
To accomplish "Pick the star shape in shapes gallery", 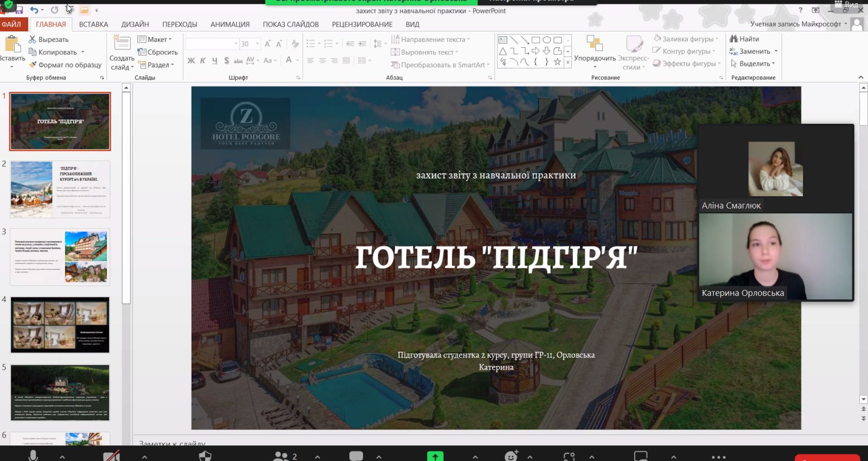I will pos(557,62).
